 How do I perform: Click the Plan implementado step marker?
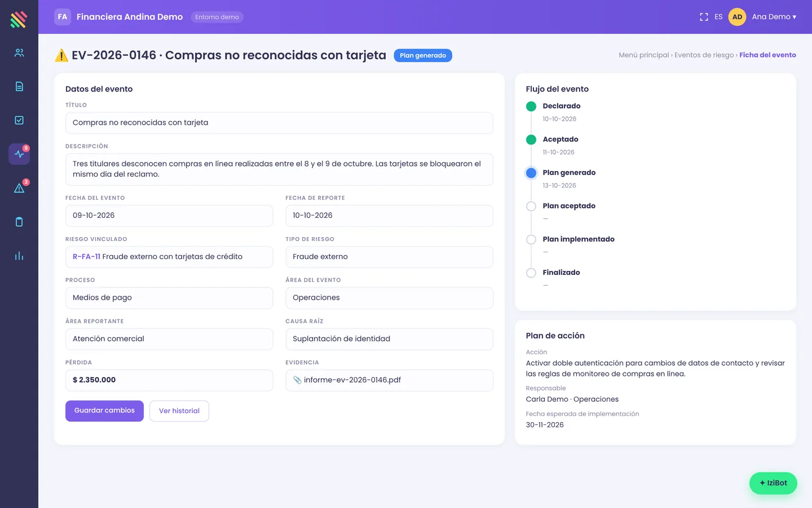(531, 239)
